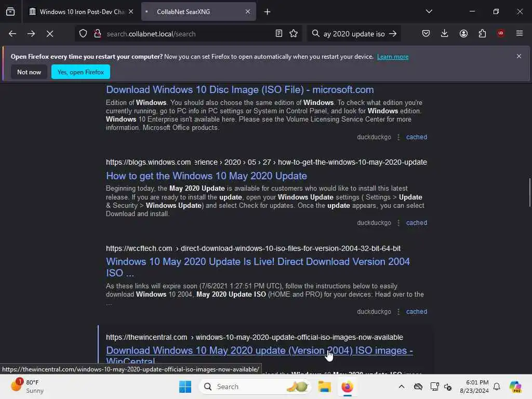Screen dimensions: 532x399
Task: Select the CollabNet SearXNG tab
Action: pos(198,11)
